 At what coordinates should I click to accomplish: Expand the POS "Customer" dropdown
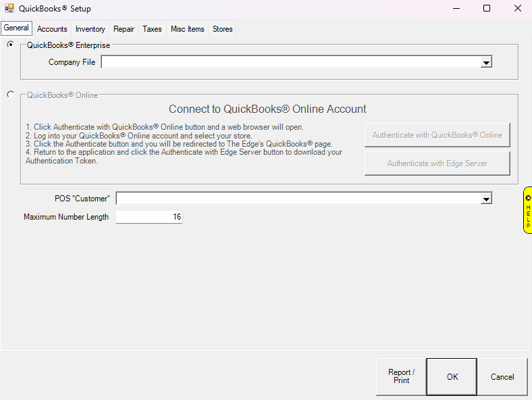485,199
